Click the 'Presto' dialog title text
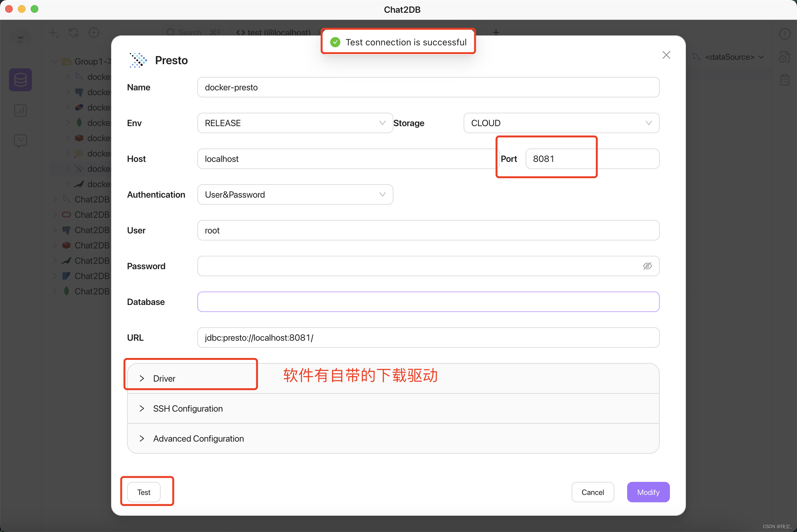The width and height of the screenshot is (797, 532). click(x=171, y=60)
